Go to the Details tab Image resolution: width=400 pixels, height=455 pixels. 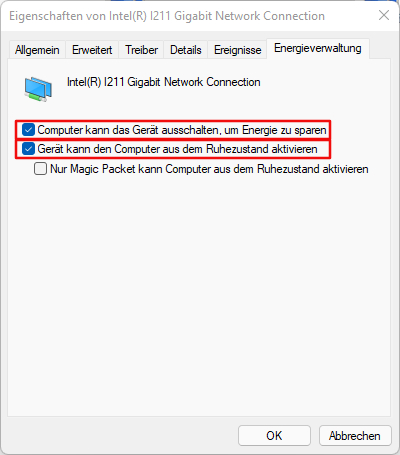point(186,50)
